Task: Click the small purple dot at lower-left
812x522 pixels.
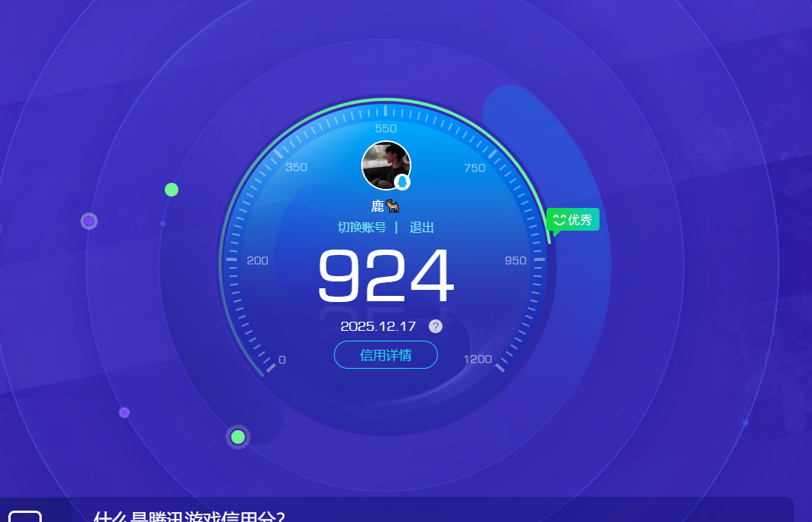Action: tap(124, 413)
